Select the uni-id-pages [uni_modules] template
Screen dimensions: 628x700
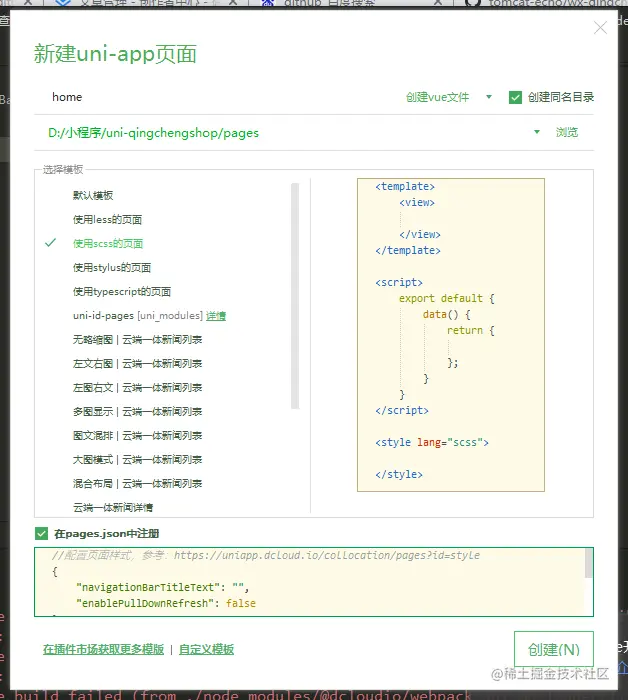(137, 316)
